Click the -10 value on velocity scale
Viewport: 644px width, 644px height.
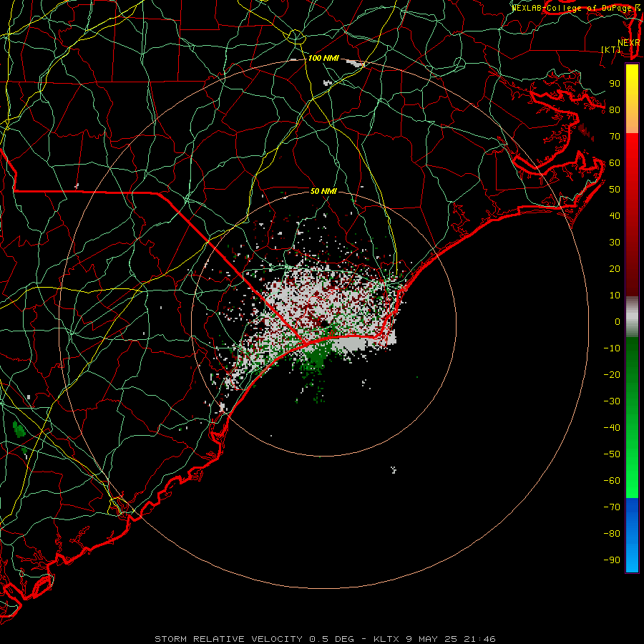coord(612,348)
